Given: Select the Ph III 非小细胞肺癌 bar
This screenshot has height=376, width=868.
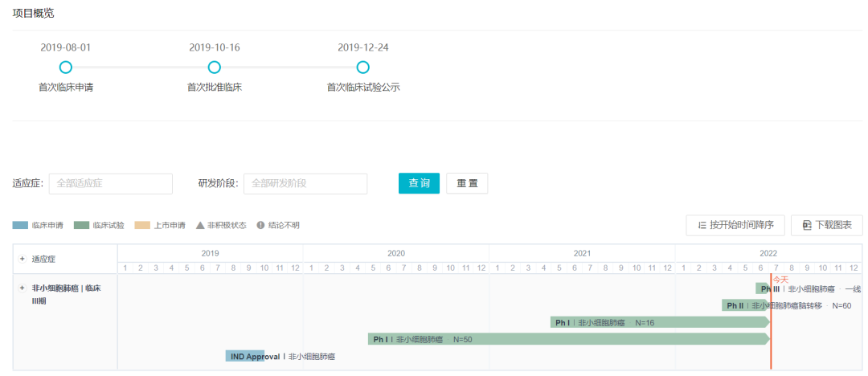Looking at the screenshot, I should (x=764, y=288).
